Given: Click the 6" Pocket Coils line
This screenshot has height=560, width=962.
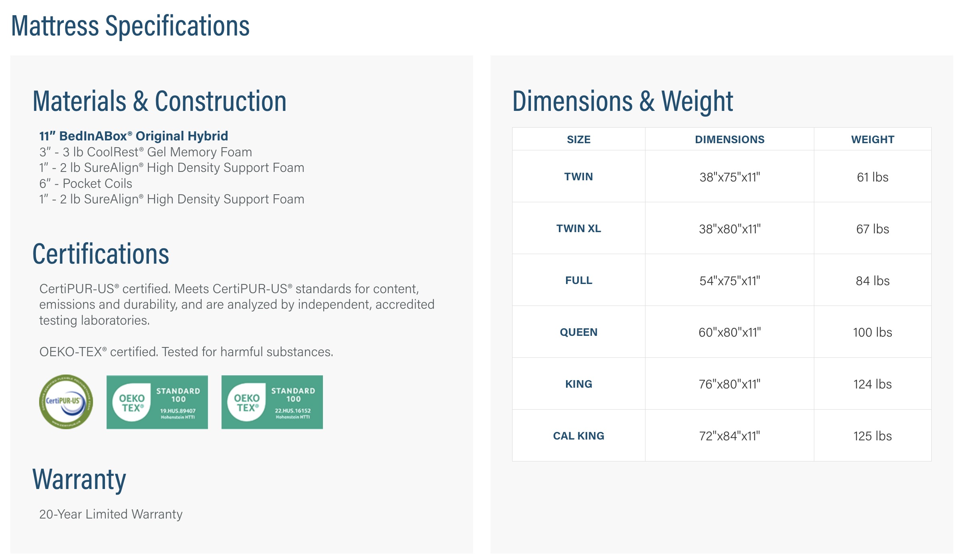Looking at the screenshot, I should [86, 183].
